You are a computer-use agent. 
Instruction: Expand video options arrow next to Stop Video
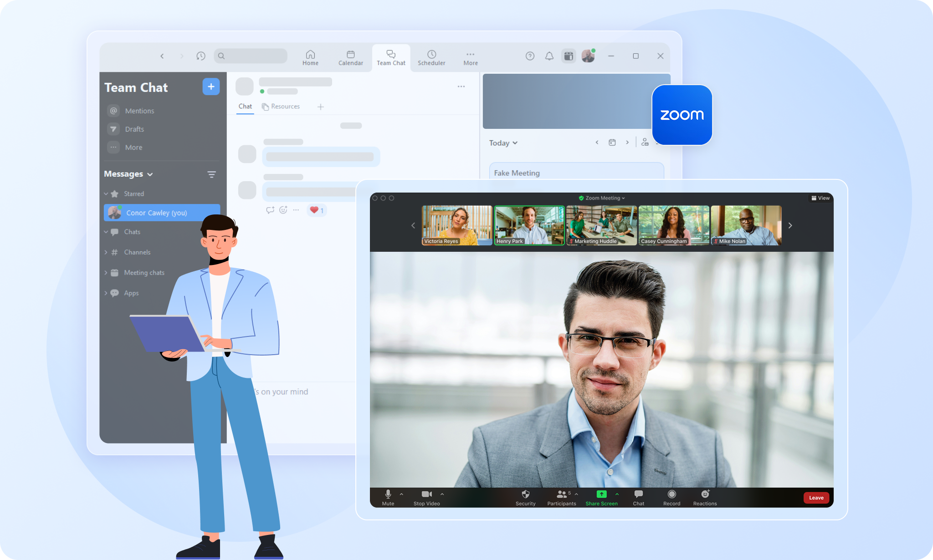click(x=442, y=494)
